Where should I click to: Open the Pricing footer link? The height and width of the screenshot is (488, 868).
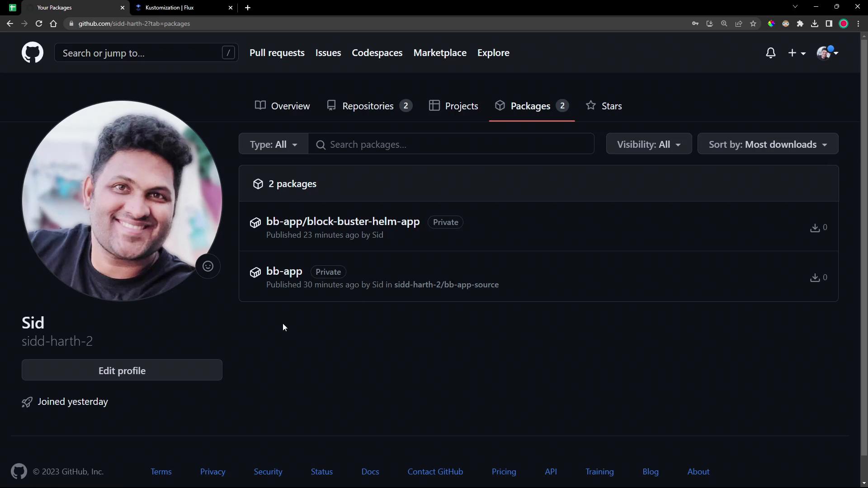pyautogui.click(x=504, y=471)
